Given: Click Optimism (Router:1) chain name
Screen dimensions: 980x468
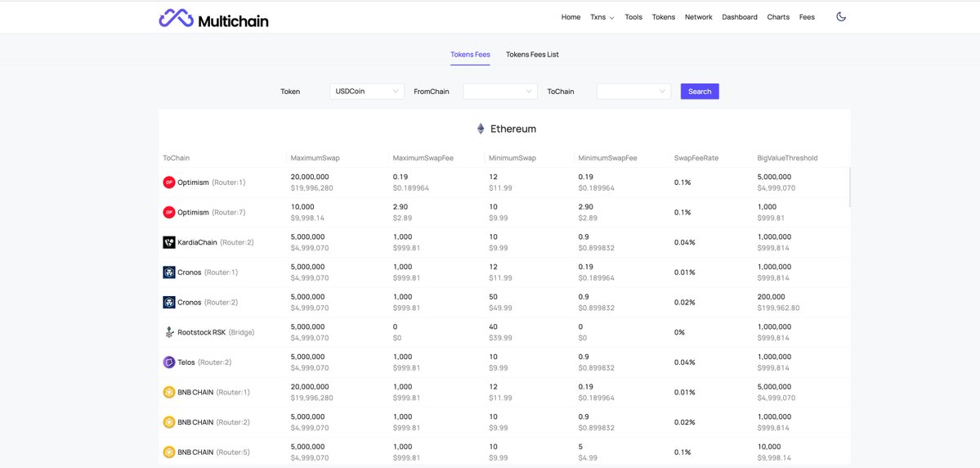Looking at the screenshot, I should click(x=211, y=182).
